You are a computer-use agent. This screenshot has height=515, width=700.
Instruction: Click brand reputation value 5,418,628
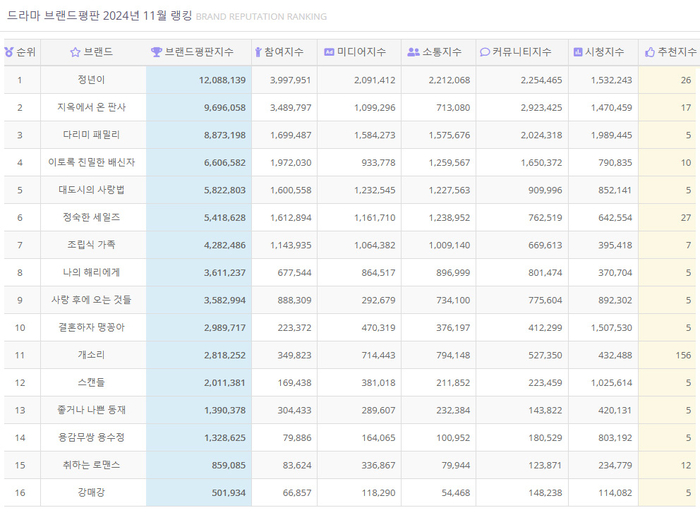(225, 218)
